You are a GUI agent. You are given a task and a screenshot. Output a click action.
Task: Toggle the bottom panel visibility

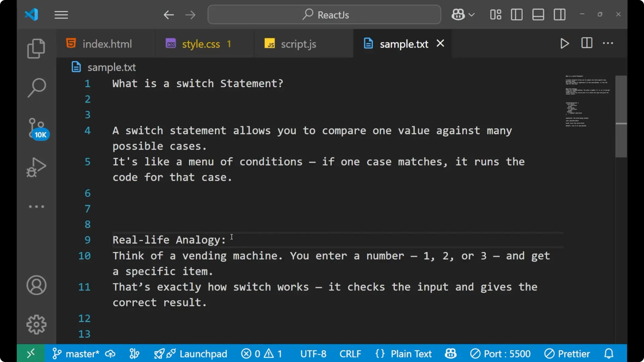click(538, 14)
